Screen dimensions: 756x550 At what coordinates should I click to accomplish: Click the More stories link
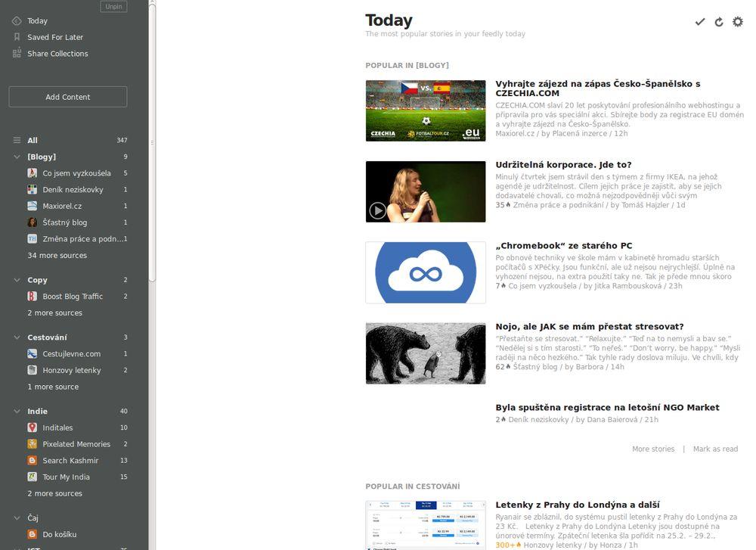click(x=653, y=449)
